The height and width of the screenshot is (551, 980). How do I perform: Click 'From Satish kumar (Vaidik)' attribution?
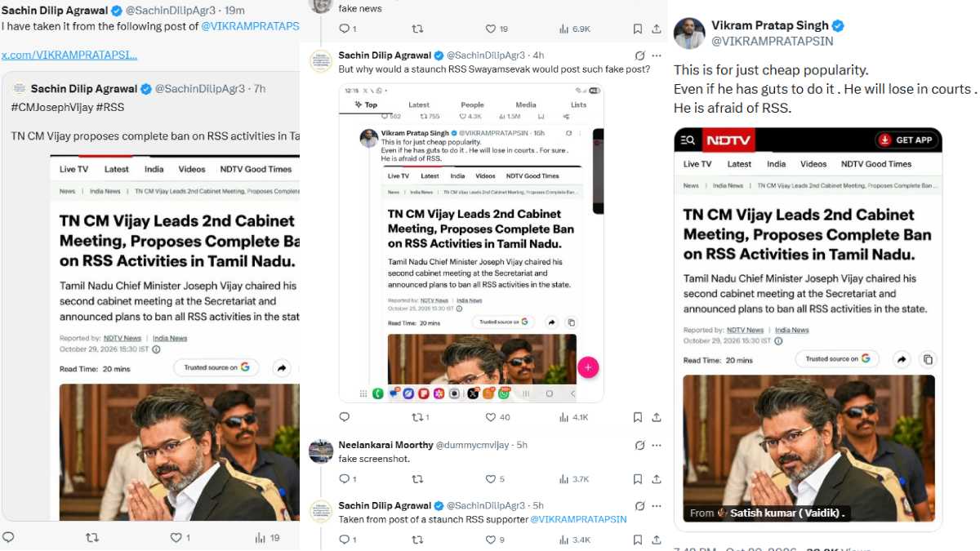768,513
